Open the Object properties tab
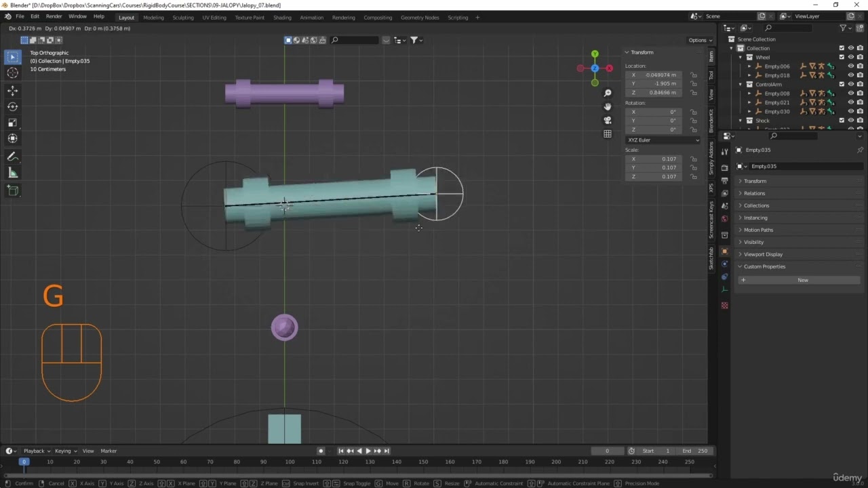Screen dimensions: 868x488 pyautogui.click(x=724, y=251)
